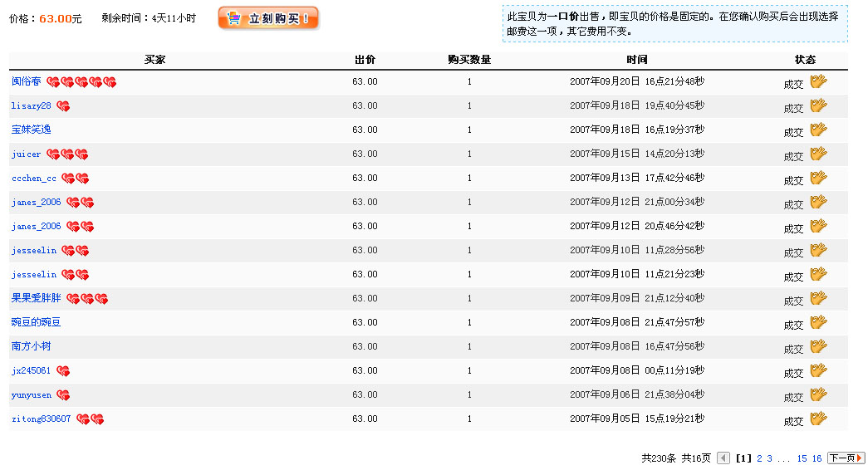868x475 pixels.
Task: Click timestamp 2007年09月15日 14点20分13秒
Action: 637,154
